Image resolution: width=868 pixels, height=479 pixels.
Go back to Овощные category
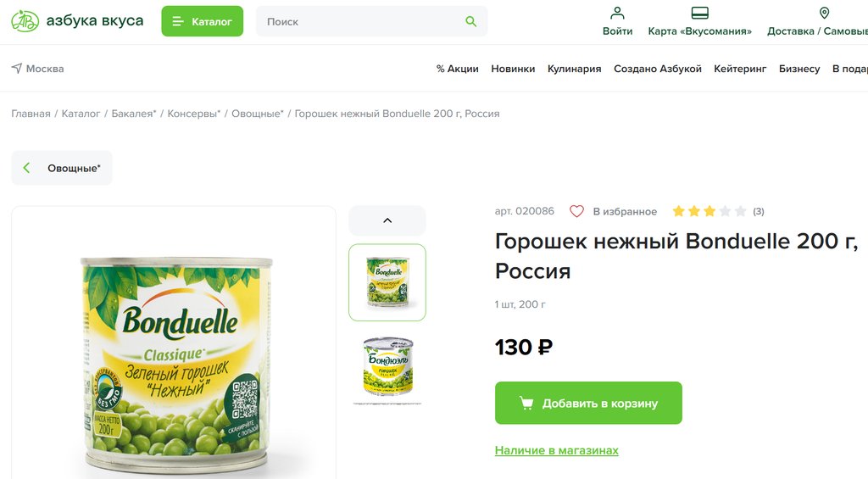(61, 168)
